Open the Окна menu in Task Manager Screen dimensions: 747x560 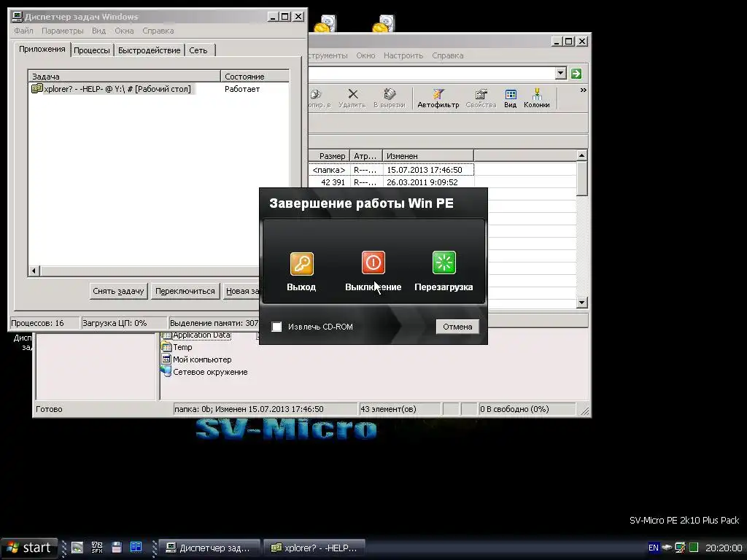click(x=124, y=31)
